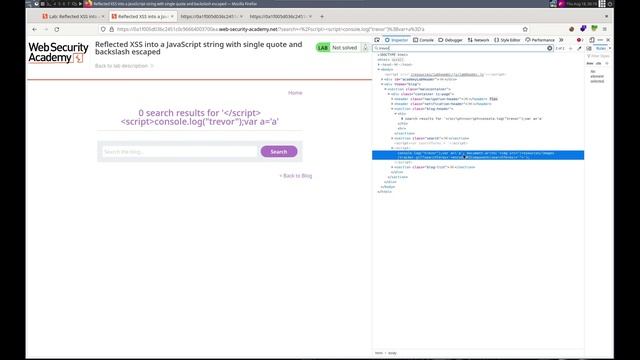Toggle the three-pane inspector layout icon

point(589,48)
